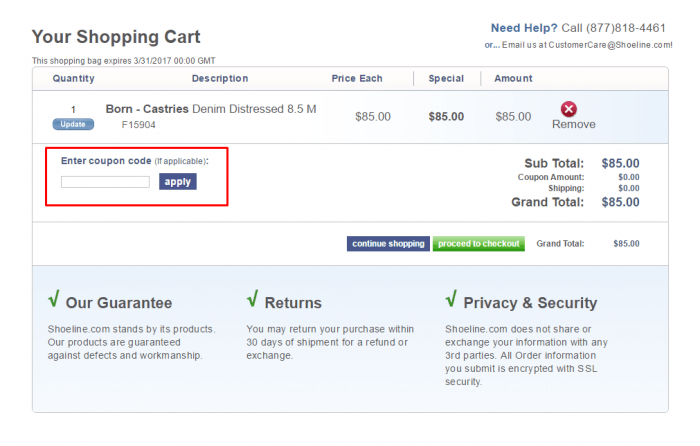This screenshot has width=700, height=446.
Task: Click the checkmark beside Privacy & Security
Action: coord(452,300)
